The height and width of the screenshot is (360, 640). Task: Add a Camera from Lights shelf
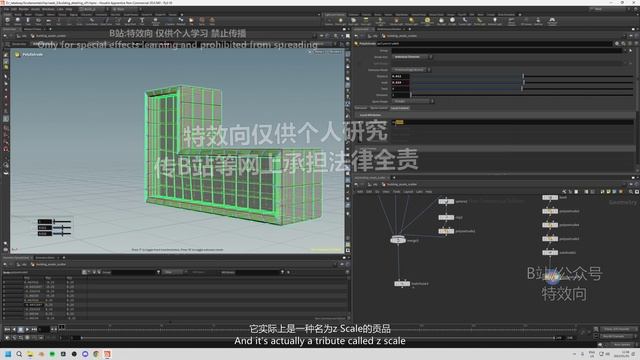coord(329,21)
